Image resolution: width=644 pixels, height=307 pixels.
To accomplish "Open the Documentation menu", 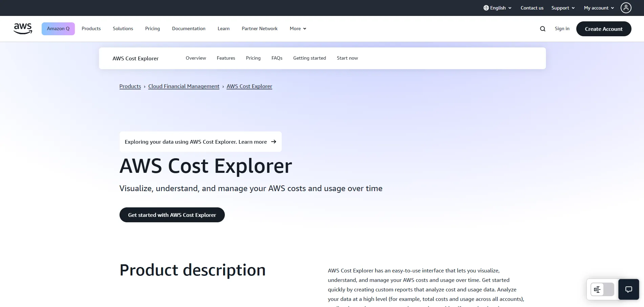I will point(189,28).
